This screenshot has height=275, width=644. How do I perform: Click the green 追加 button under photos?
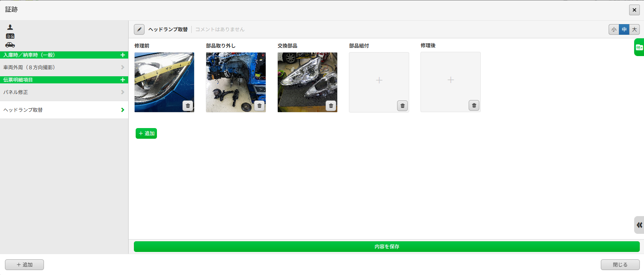[x=146, y=133]
